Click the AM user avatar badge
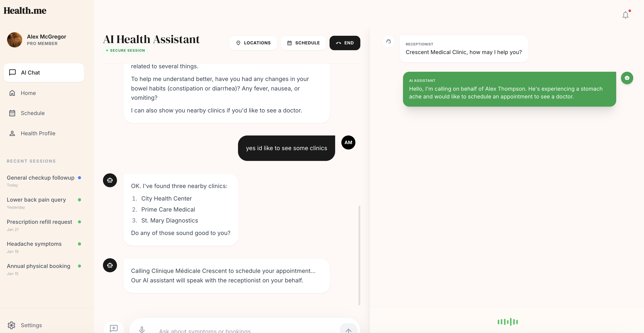Screen dimensions: 644x333 [x=348, y=143]
